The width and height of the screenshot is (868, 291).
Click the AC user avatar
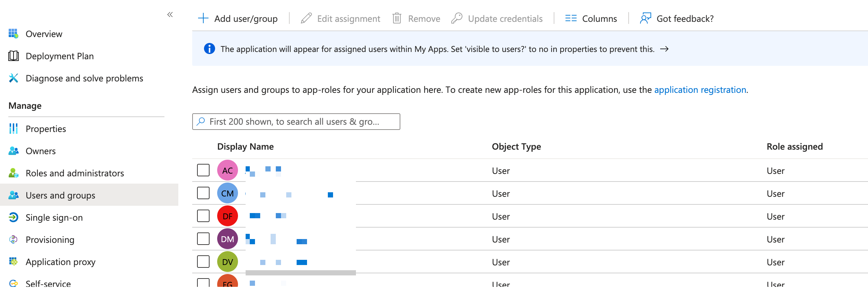click(227, 170)
